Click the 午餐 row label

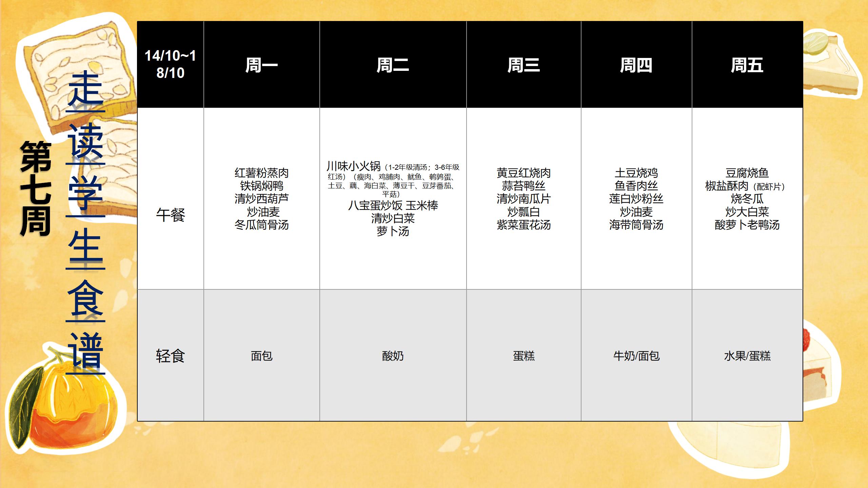[170, 215]
